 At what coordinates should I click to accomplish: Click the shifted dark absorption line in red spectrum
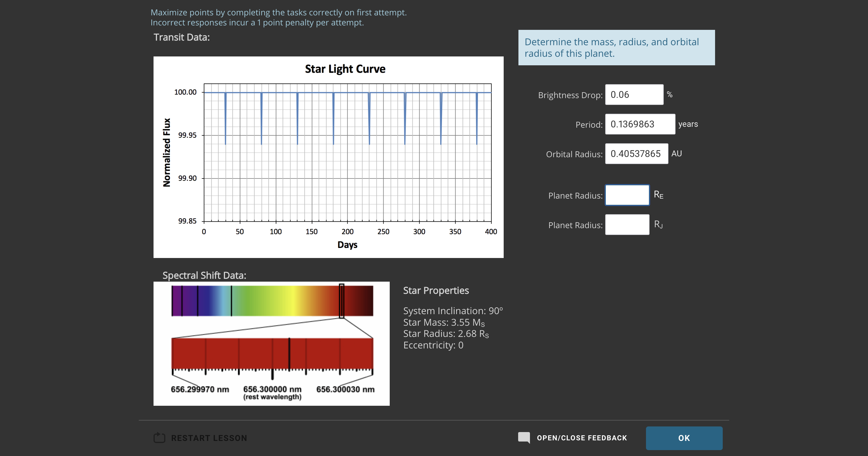click(x=289, y=353)
